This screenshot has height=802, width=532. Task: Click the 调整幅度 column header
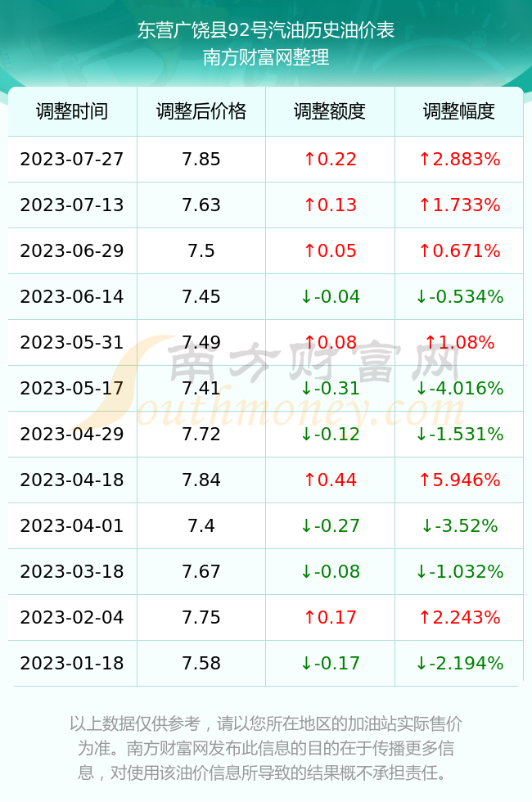pyautogui.click(x=459, y=111)
